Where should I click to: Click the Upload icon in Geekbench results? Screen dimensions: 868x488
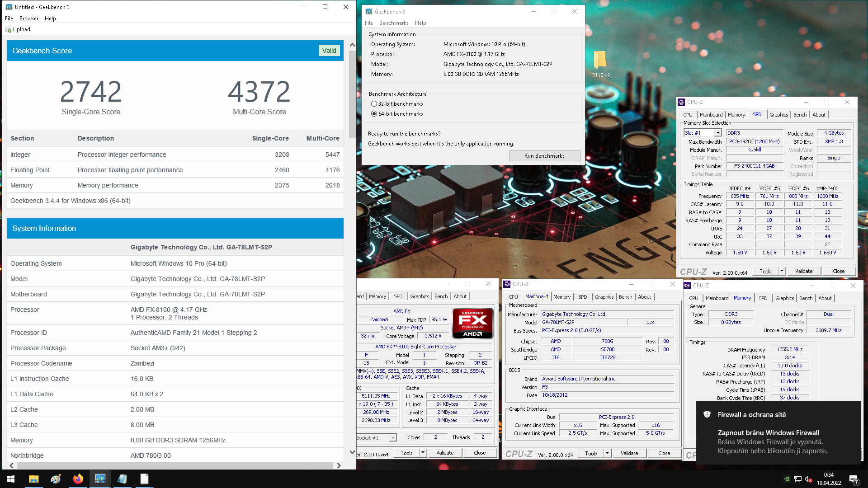pos(8,29)
